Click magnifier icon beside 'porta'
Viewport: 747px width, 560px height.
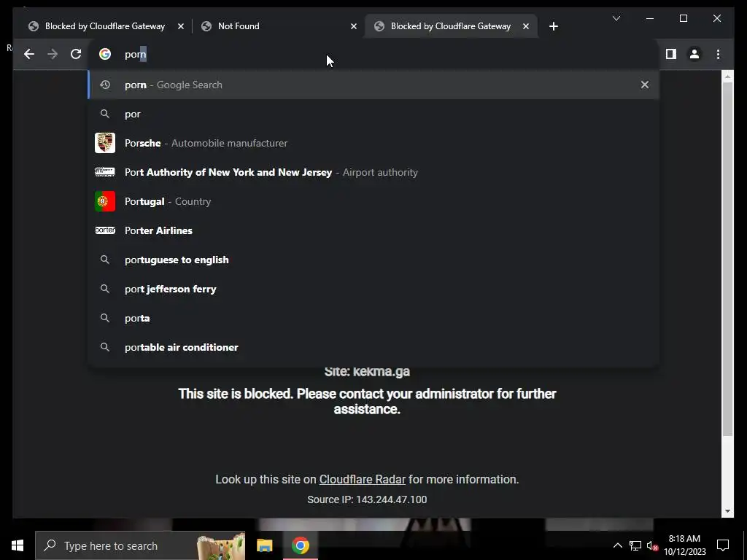point(105,318)
